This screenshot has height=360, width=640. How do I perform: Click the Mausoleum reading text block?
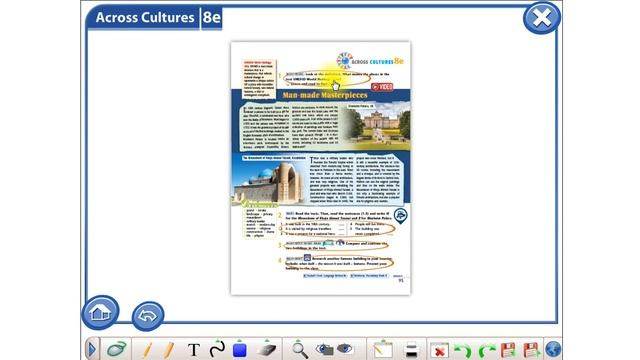click(x=355, y=180)
